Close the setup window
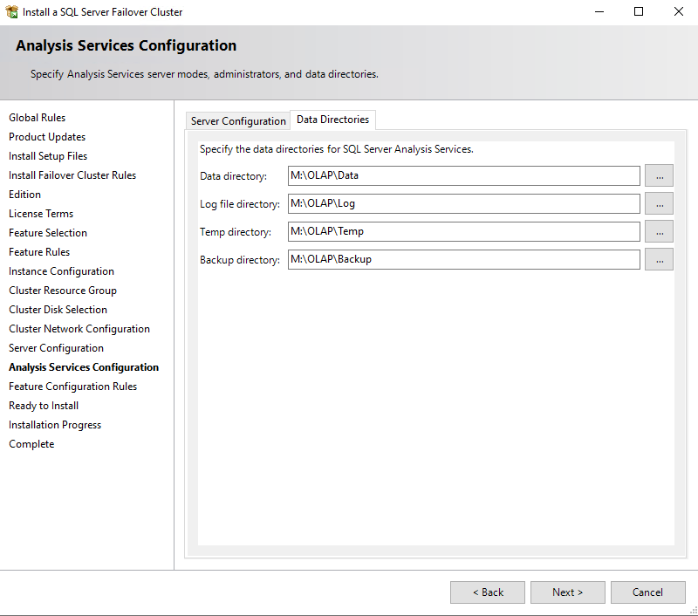The image size is (698, 616). 679,11
